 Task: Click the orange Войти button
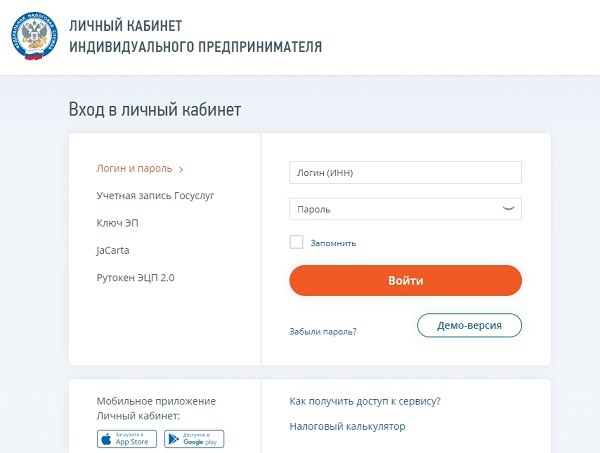406,280
